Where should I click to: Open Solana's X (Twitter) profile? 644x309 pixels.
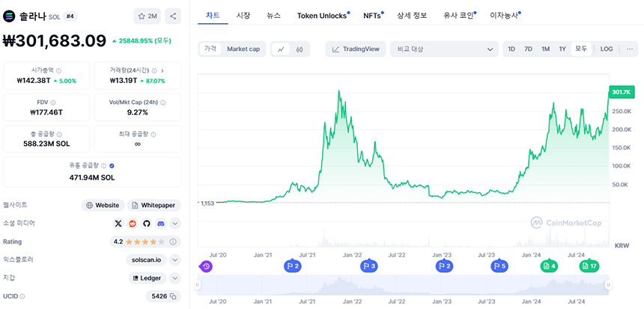[118, 224]
